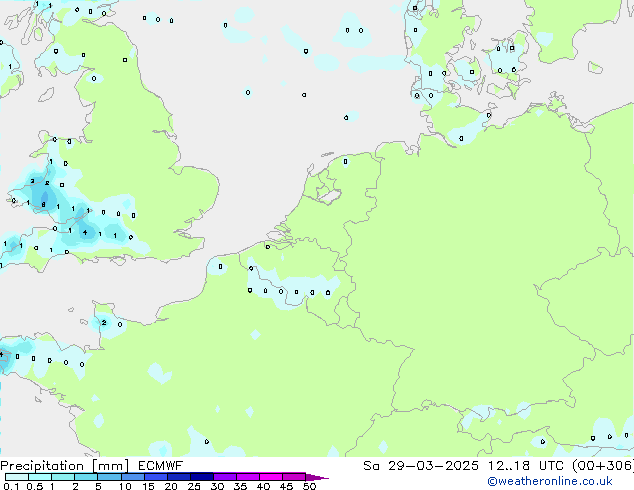Click the 0.1–0.5 mm legend swatch
The width and height of the screenshot is (634, 490).
(x=17, y=477)
